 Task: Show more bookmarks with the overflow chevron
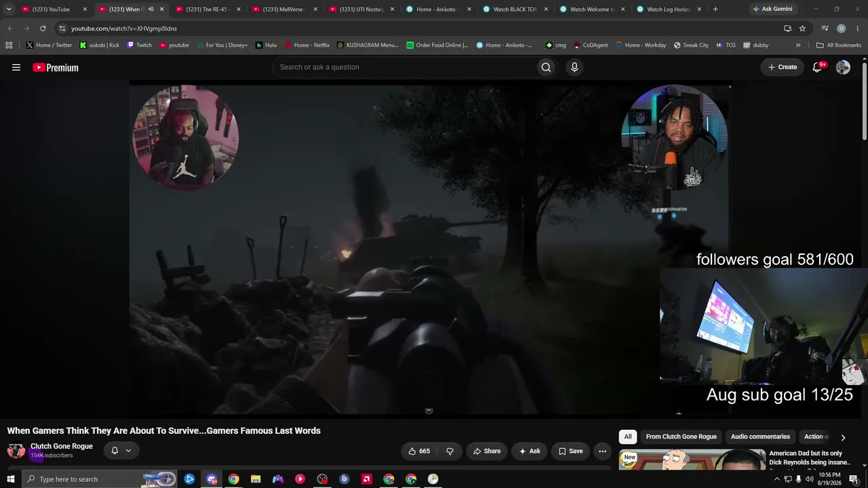pyautogui.click(x=798, y=45)
